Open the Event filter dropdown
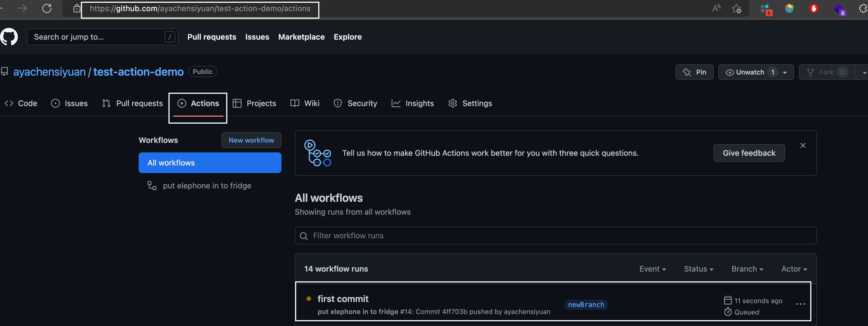This screenshot has height=326, width=868. [652, 269]
